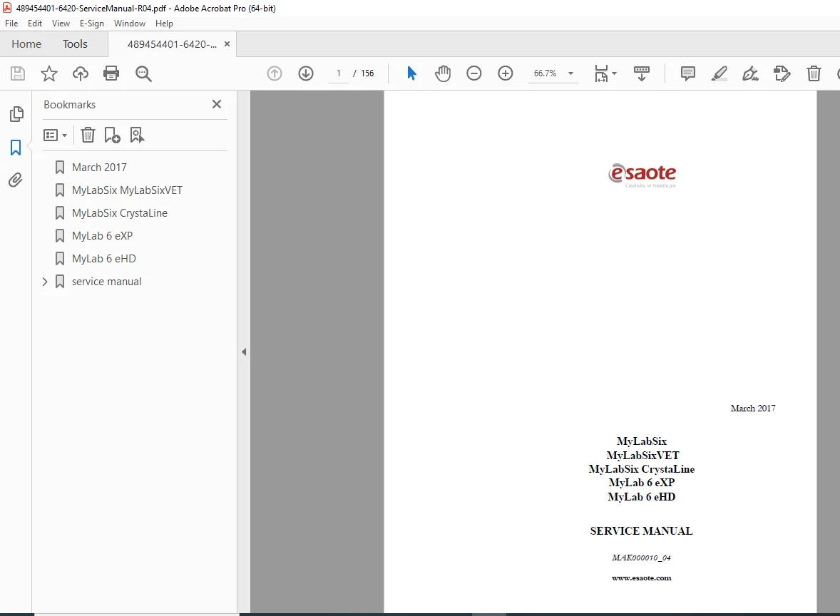Image resolution: width=840 pixels, height=616 pixels.
Task: Open the File menu
Action: 11,24
